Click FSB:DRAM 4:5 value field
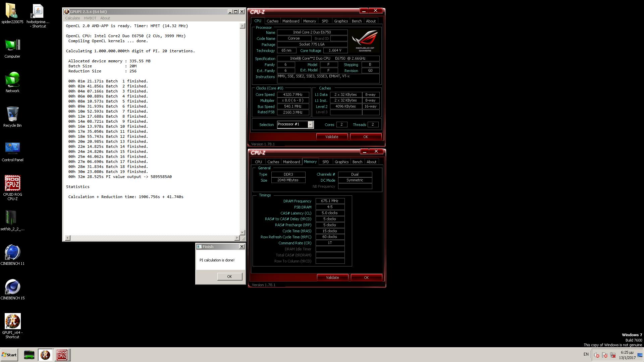 (x=330, y=207)
